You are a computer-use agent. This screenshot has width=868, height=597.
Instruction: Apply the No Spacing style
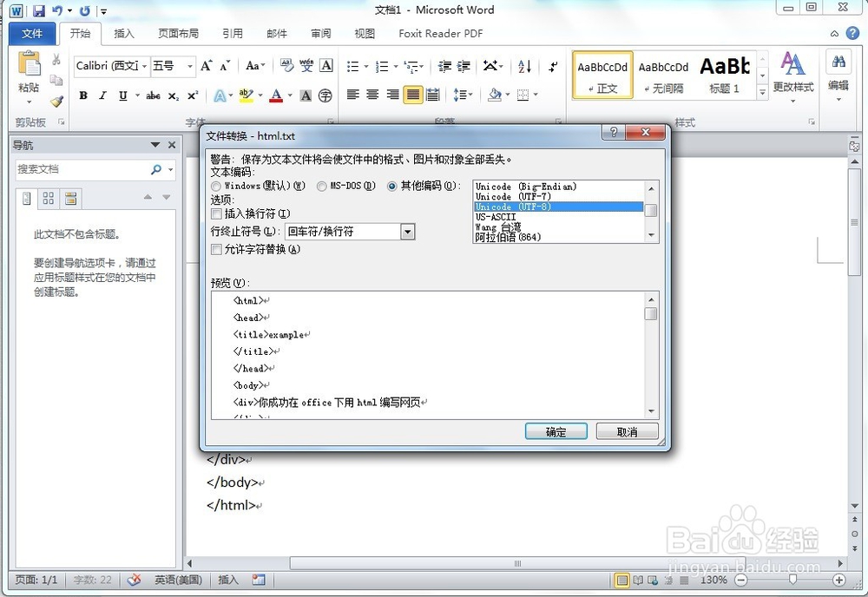(663, 75)
